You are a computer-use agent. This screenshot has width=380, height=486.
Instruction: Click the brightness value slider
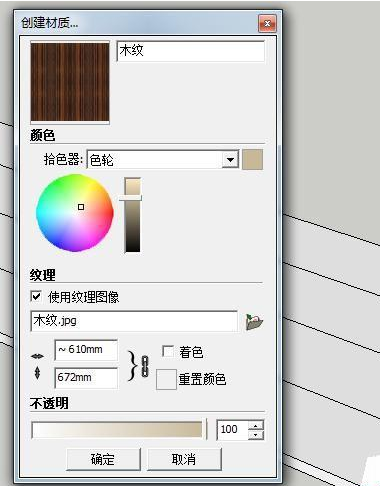point(132,215)
